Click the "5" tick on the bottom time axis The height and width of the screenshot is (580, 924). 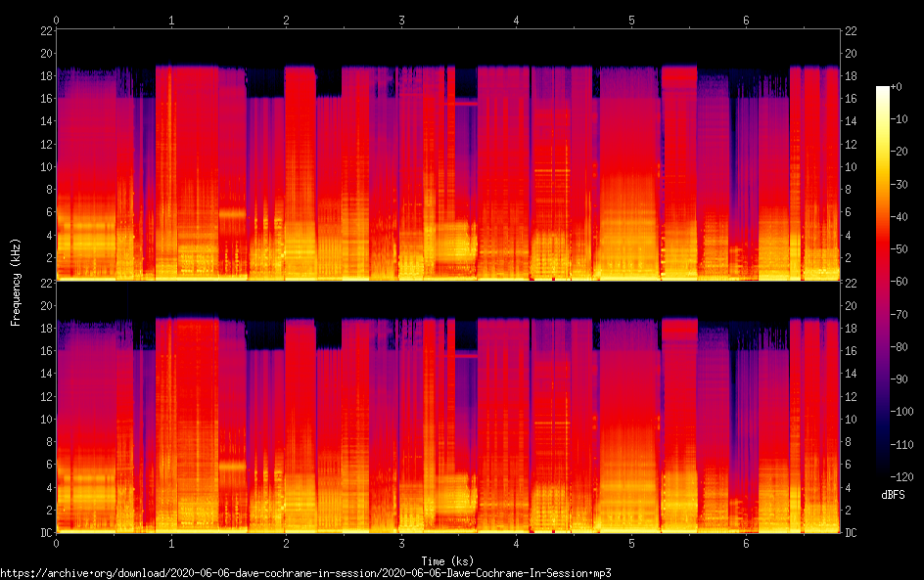[x=631, y=544]
